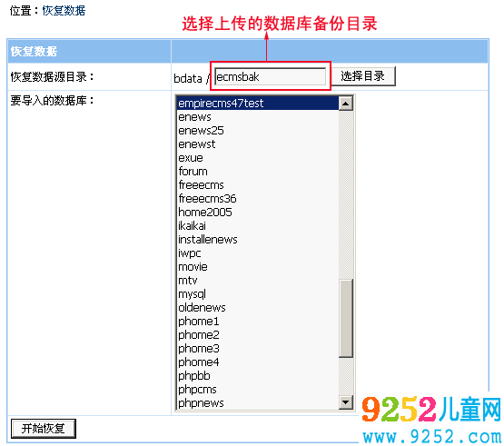Choose installenews from the listbox
The image size is (504, 446).
pyautogui.click(x=258, y=240)
